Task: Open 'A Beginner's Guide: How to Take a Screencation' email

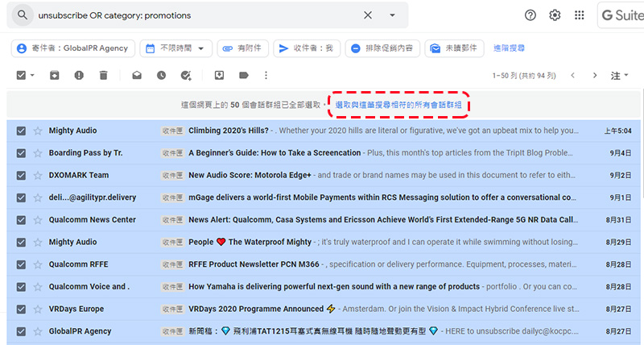Action: pyautogui.click(x=275, y=153)
